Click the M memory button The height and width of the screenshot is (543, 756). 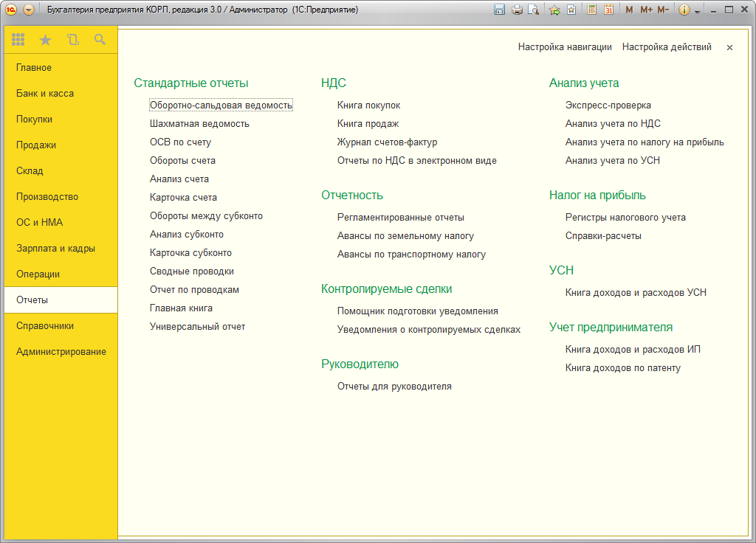629,10
